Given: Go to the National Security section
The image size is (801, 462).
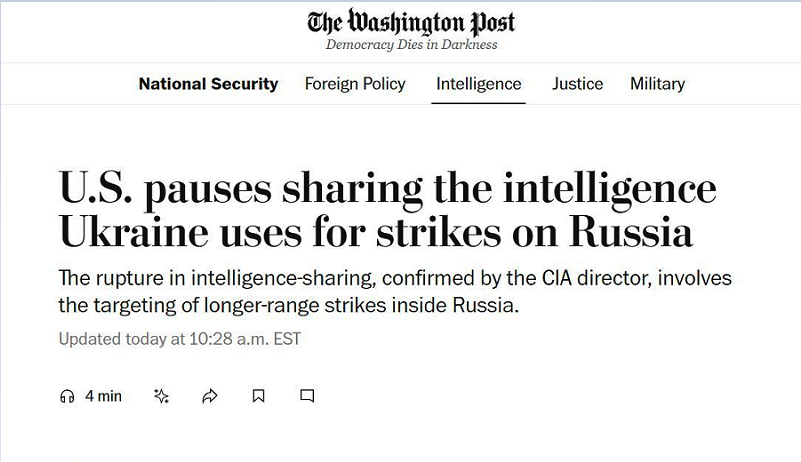Looking at the screenshot, I should [x=208, y=84].
